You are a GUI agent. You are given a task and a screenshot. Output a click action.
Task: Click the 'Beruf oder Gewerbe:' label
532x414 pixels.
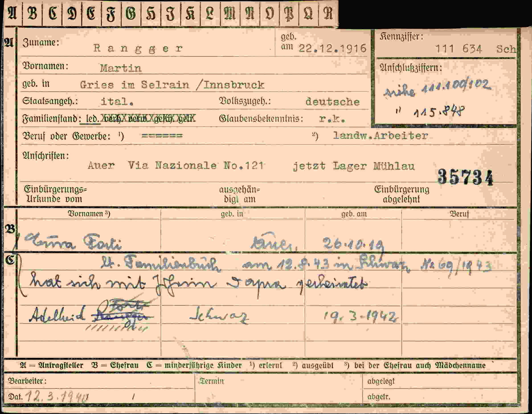(x=67, y=136)
